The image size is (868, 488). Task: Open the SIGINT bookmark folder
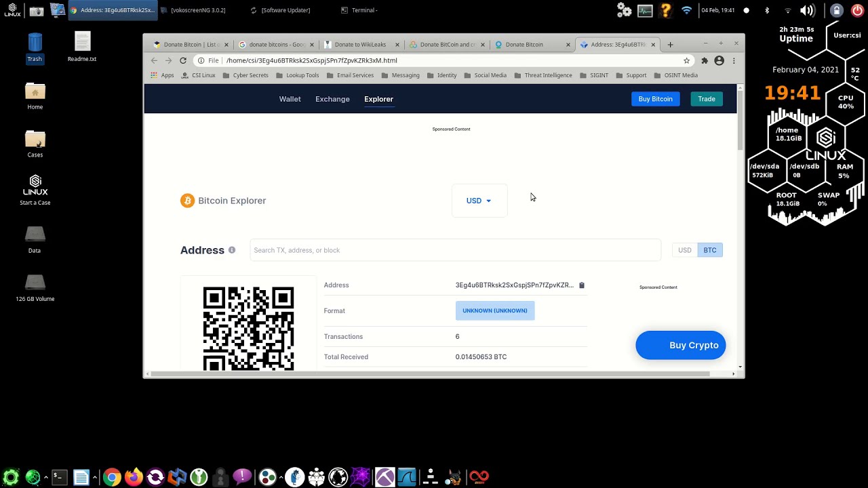593,75
